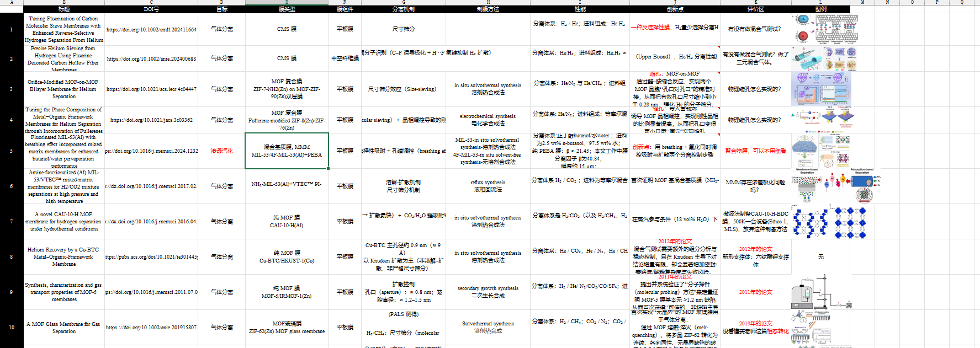Click the red 渗透汽化 cell

click(222, 151)
